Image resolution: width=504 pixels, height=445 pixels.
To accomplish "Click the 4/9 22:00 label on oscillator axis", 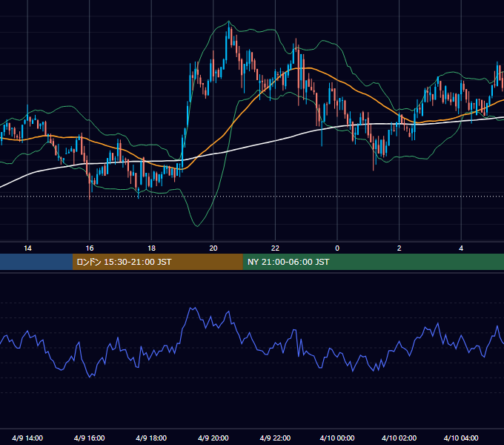I will click(275, 438).
